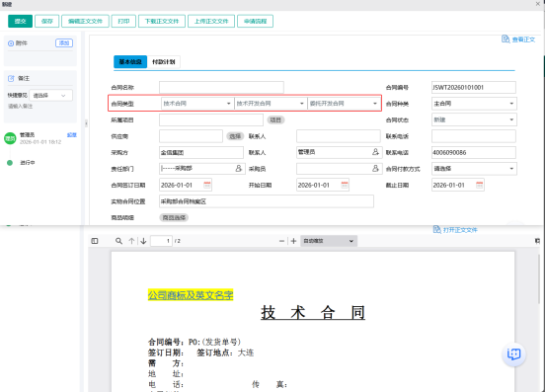Image resolution: width=546 pixels, height=392 pixels.
Task: Click the 实物合同位置 input field
Action: pos(267,201)
